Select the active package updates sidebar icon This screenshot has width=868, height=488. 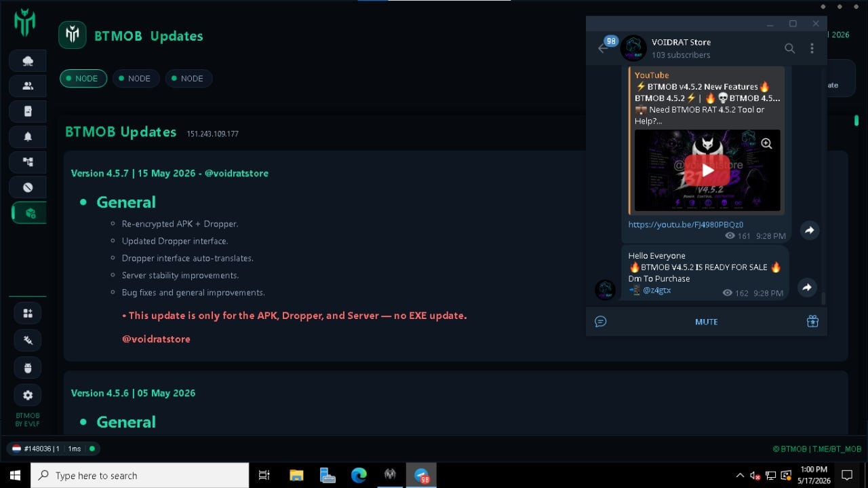click(x=29, y=213)
